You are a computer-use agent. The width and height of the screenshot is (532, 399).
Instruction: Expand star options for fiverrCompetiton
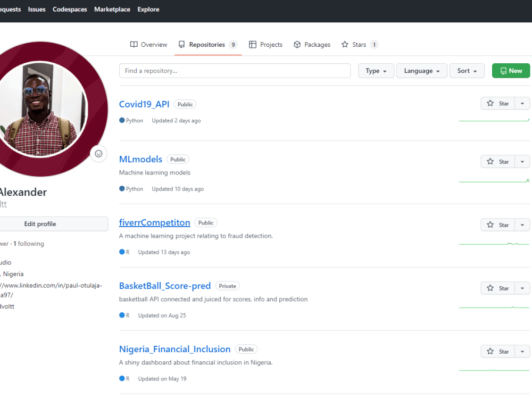click(522, 225)
